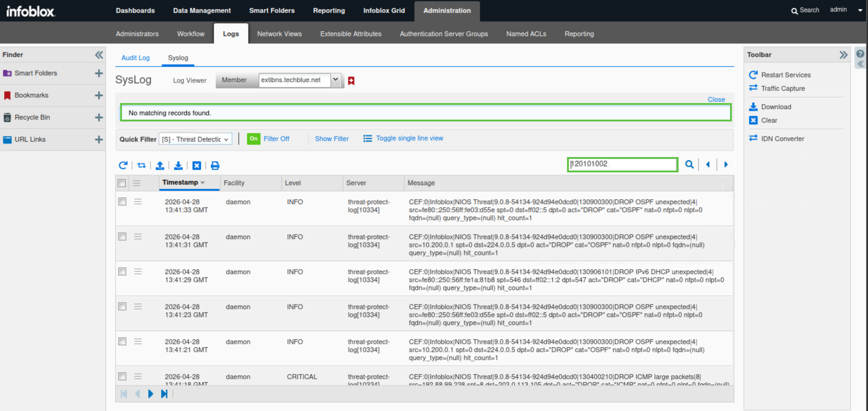868x411 pixels.
Task: Click the export upload arrow icon
Action: (x=160, y=165)
